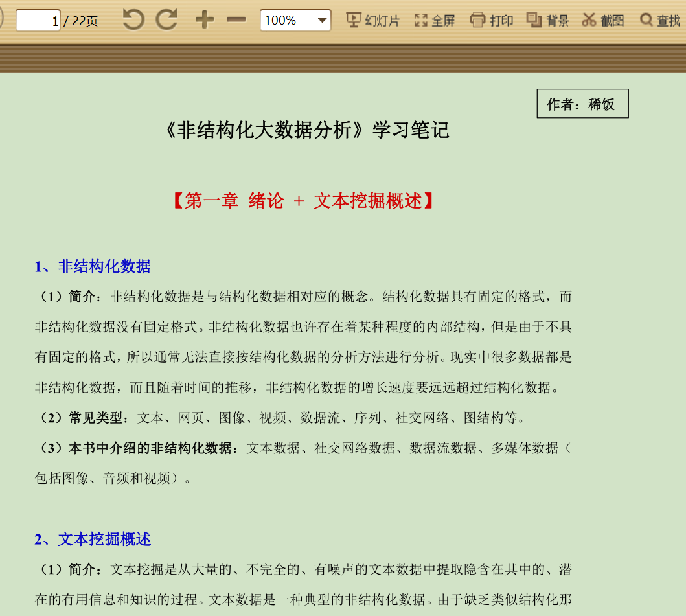Take a screenshot with 截图
Viewport: 686px width, 616px height.
[603, 20]
